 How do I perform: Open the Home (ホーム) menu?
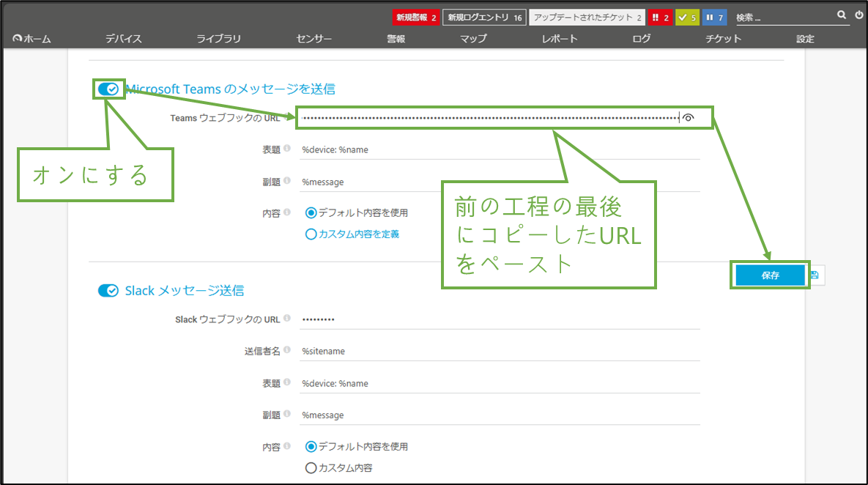[x=32, y=39]
